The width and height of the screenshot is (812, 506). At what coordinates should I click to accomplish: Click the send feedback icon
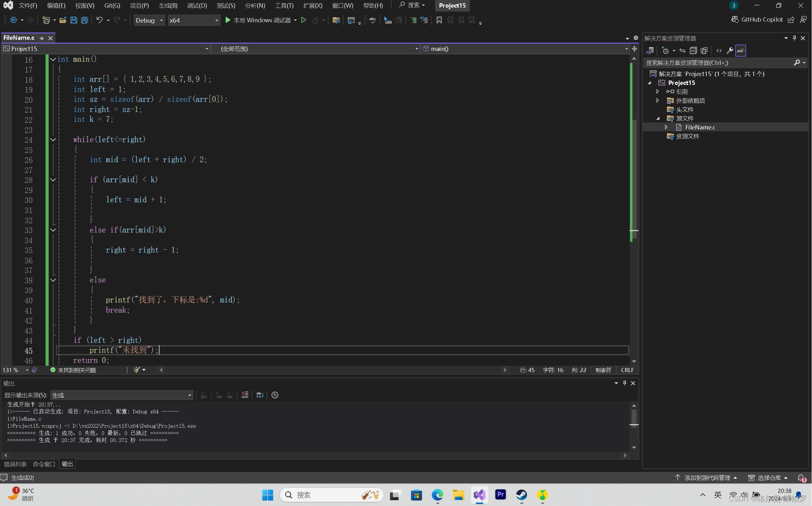(803, 19)
